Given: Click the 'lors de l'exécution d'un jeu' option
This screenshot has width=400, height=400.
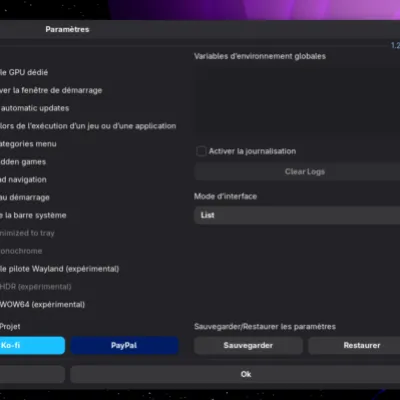Looking at the screenshot, I should click(88, 126).
